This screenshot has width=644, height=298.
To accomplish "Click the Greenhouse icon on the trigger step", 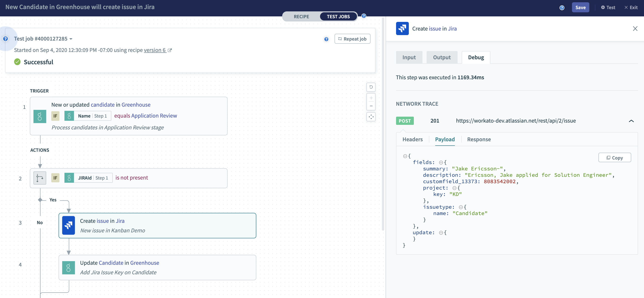I will 40,116.
